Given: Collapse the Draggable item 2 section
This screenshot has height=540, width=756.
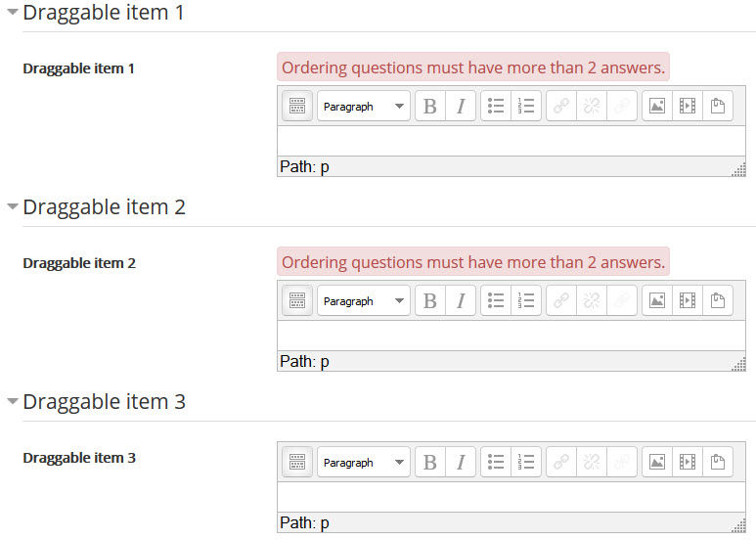Looking at the screenshot, I should click(x=13, y=206).
